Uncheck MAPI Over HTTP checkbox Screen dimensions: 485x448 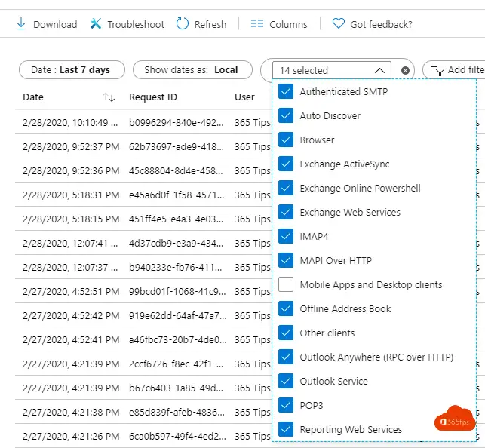[x=286, y=260]
